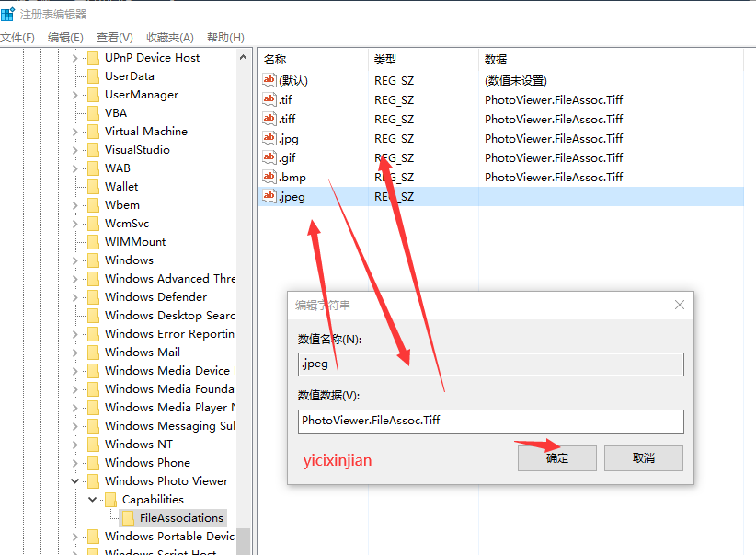The height and width of the screenshot is (555, 756).
Task: Open the 查看(V) menu
Action: click(115, 38)
